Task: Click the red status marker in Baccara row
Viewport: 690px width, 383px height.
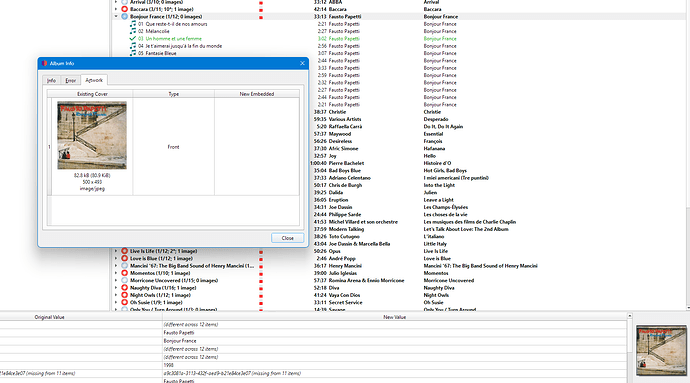Action: (261, 10)
